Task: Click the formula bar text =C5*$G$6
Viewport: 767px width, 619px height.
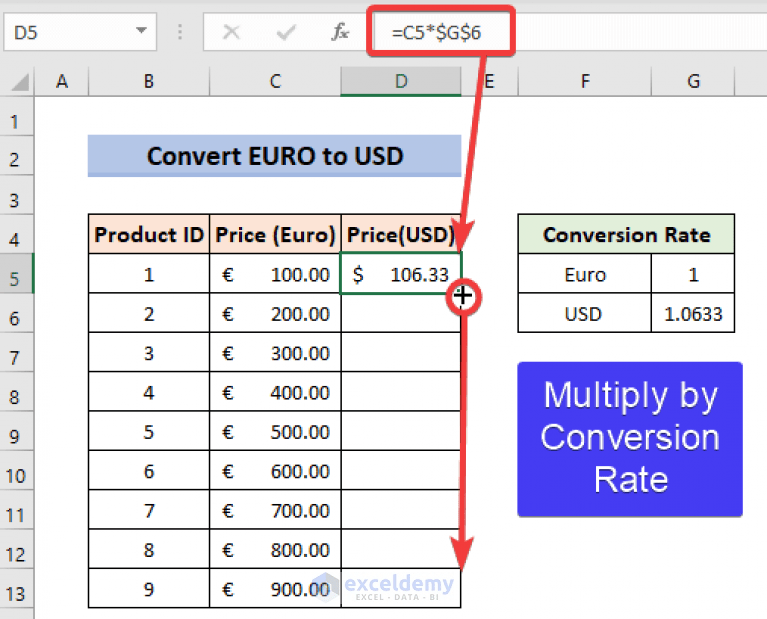Action: click(x=436, y=33)
